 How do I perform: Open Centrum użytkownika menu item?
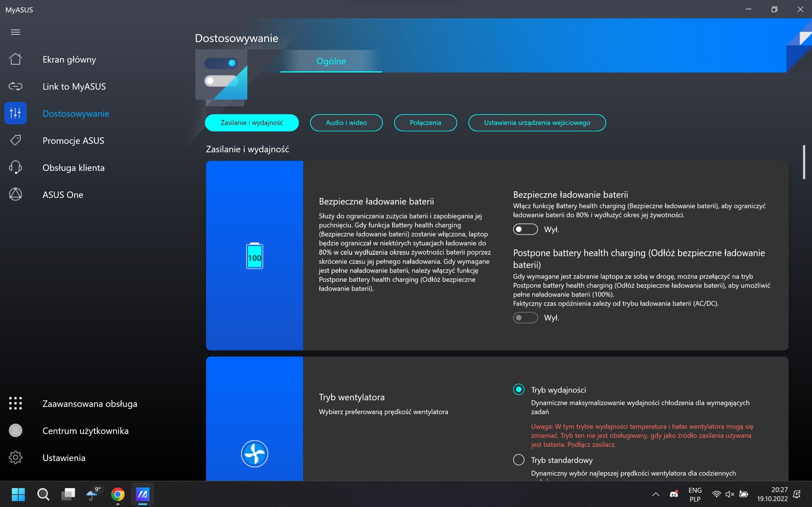click(x=85, y=431)
